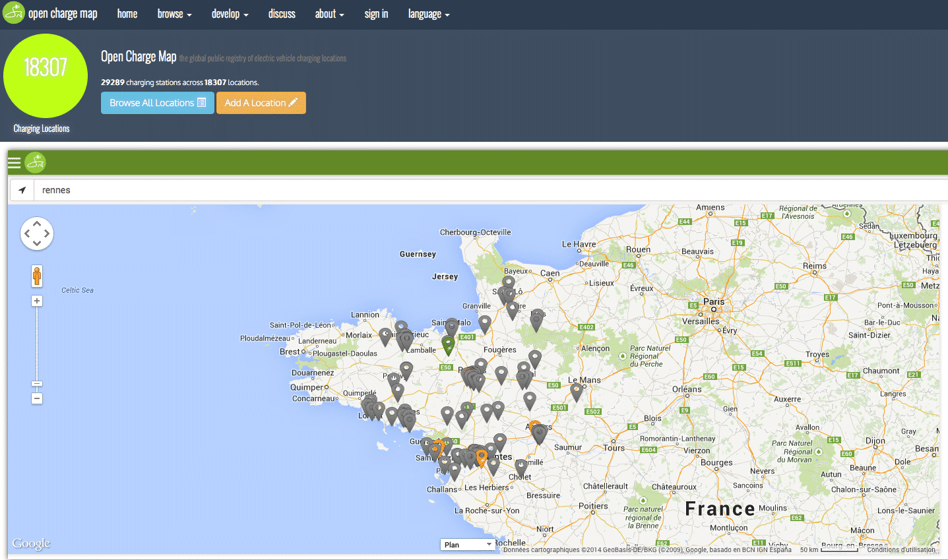Viewport: 948px width, 560px height.
Task: Open the language dropdown menu
Action: coord(429,14)
